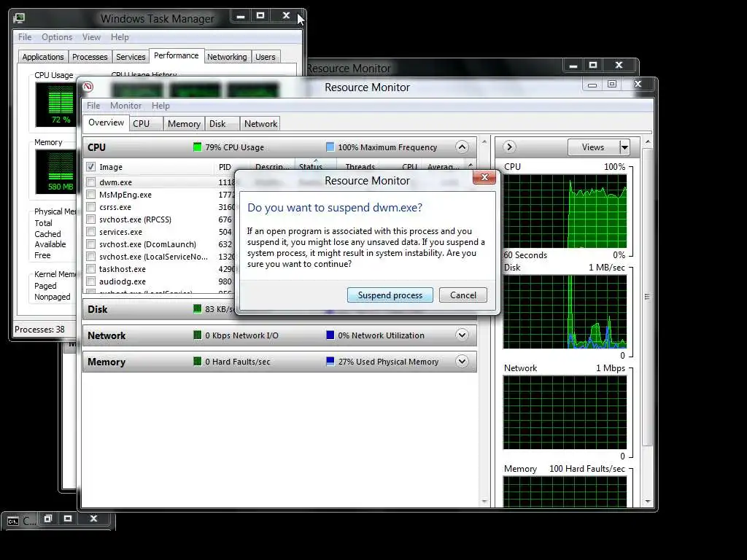Click the Processes: 38 status text
Image resolution: width=747 pixels, height=560 pixels.
[39, 330]
